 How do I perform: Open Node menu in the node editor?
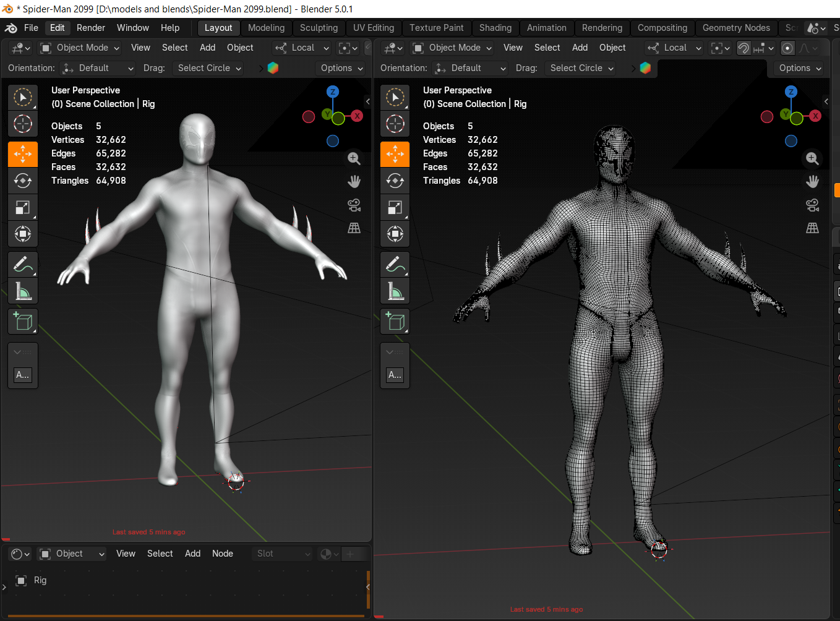pyautogui.click(x=223, y=554)
